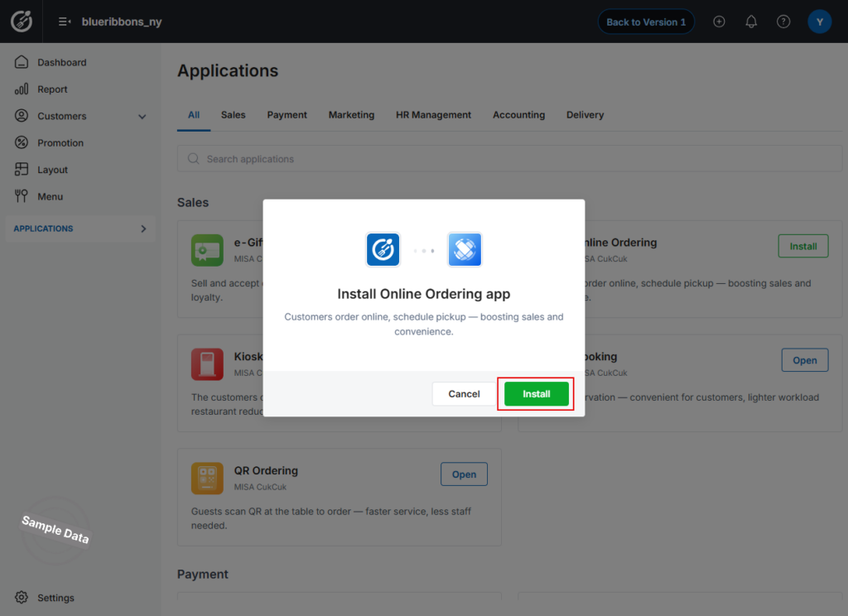This screenshot has width=848, height=616.
Task: Click the blueribbons_ny restaurant name
Action: [x=122, y=22]
